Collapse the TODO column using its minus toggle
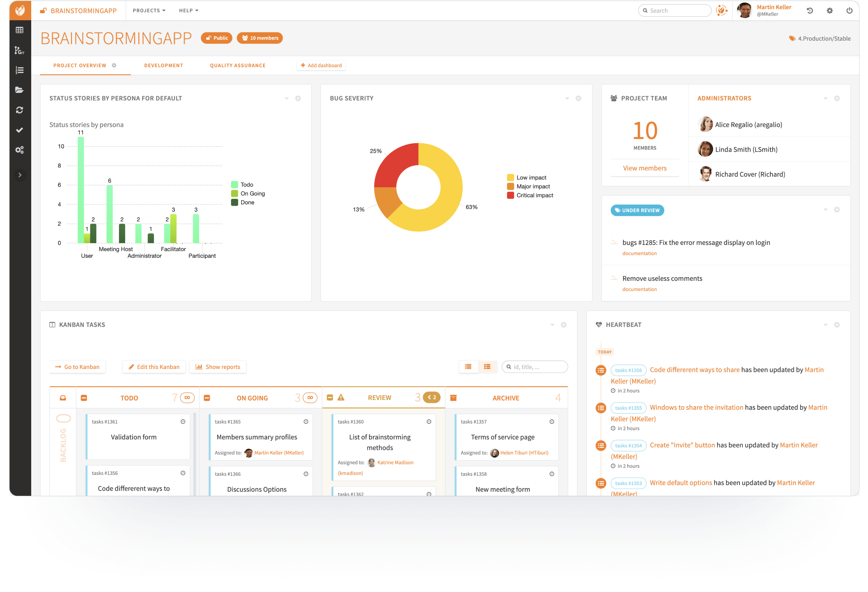868x592 pixels. click(x=84, y=397)
